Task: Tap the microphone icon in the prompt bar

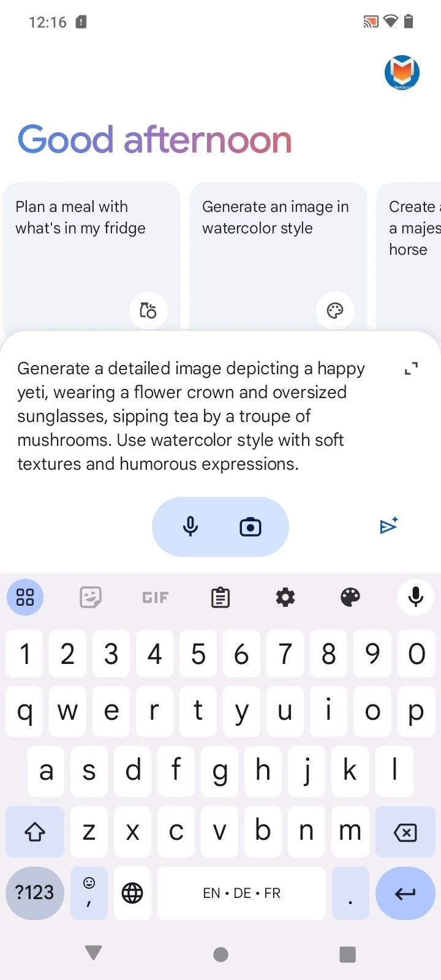Action: [x=190, y=527]
